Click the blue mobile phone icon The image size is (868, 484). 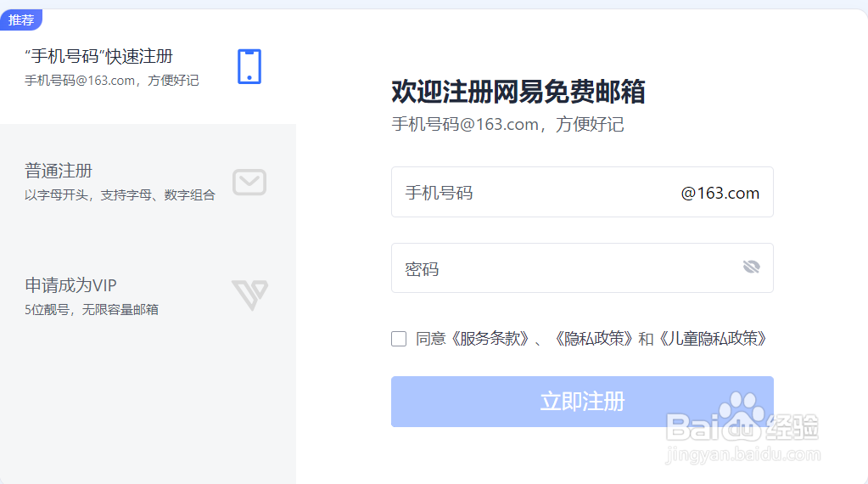[249, 66]
